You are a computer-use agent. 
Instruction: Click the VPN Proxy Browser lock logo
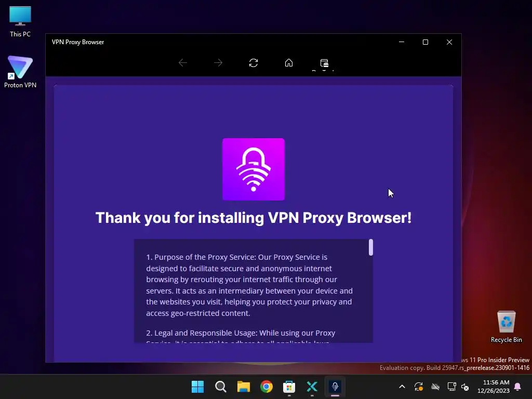click(254, 169)
